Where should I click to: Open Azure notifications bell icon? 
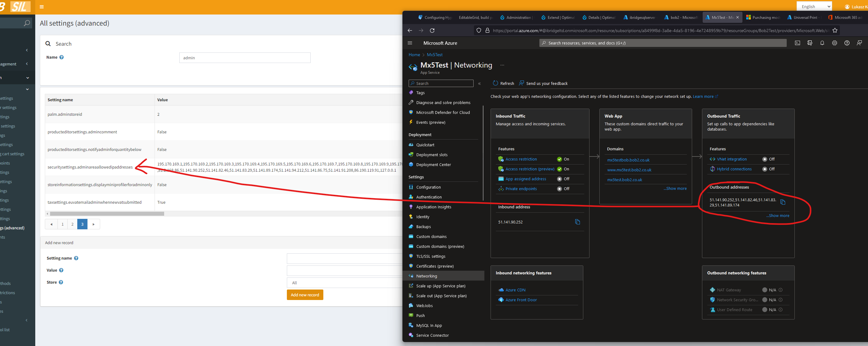click(822, 43)
